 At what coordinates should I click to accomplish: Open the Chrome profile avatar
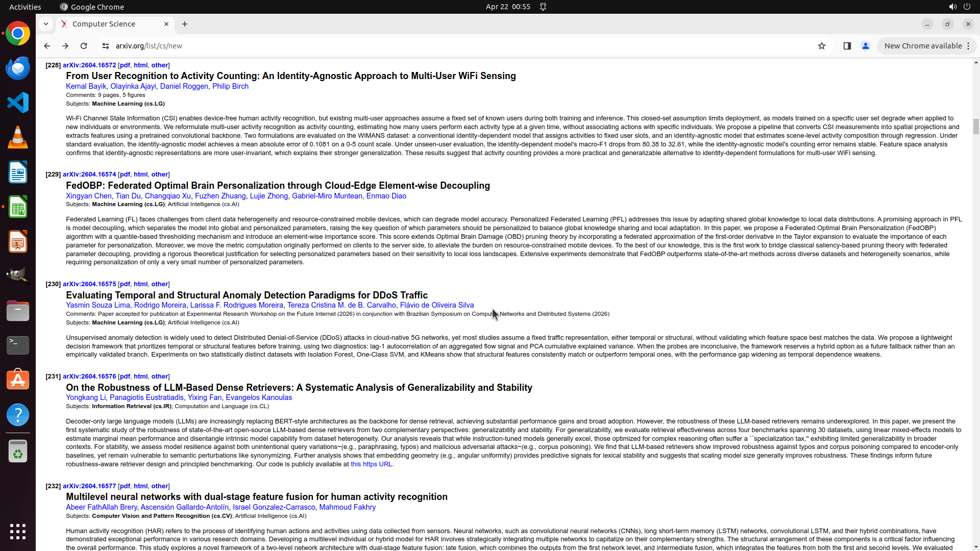coord(865,46)
